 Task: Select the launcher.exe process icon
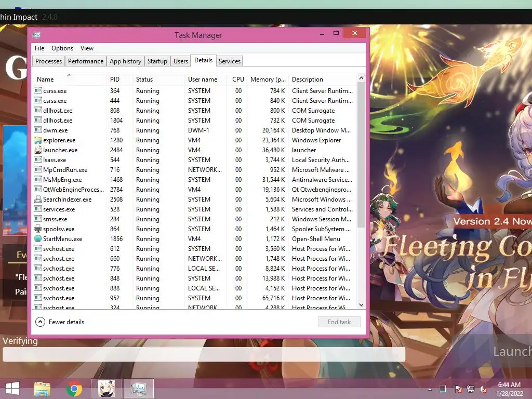37,150
